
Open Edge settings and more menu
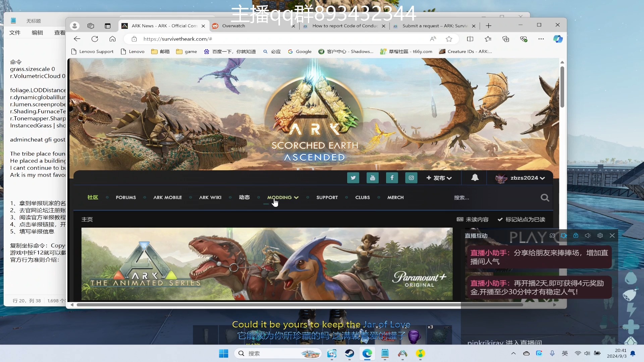coord(541,39)
